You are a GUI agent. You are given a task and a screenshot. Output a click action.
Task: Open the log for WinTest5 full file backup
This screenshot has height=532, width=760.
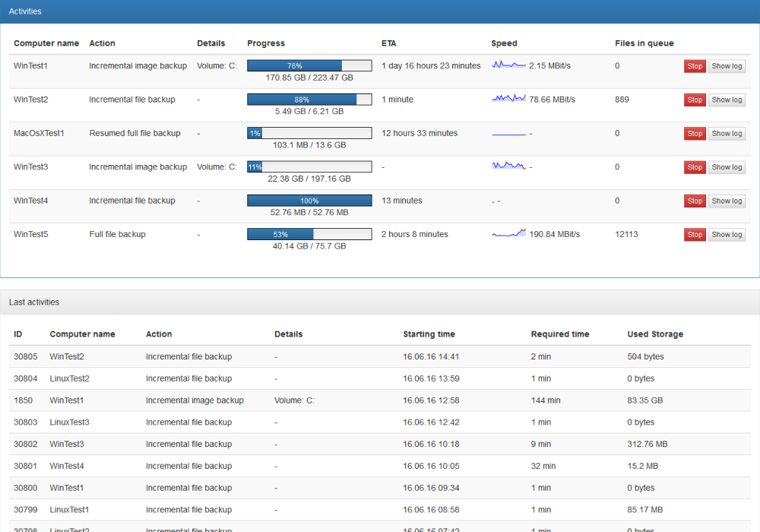[726, 234]
